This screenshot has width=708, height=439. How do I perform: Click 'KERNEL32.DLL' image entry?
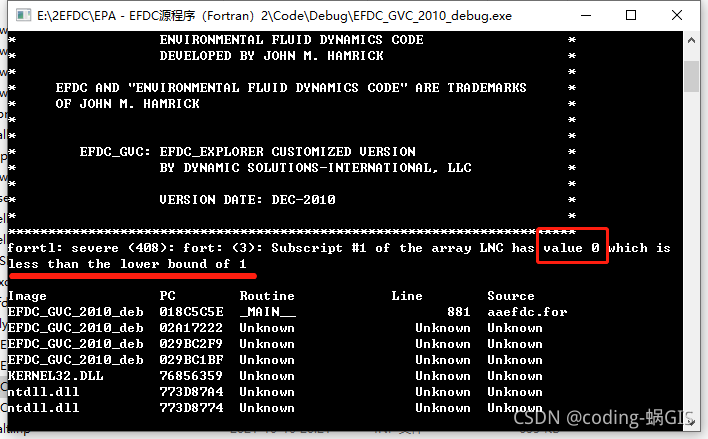click(56, 376)
